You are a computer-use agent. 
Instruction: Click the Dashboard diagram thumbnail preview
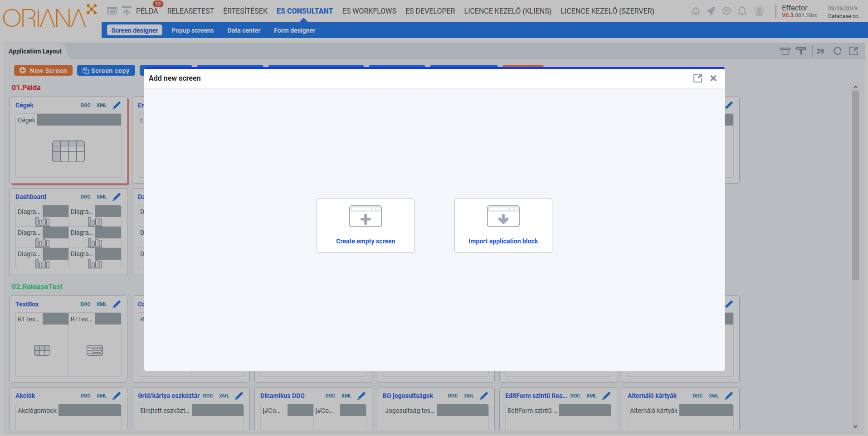click(68, 237)
